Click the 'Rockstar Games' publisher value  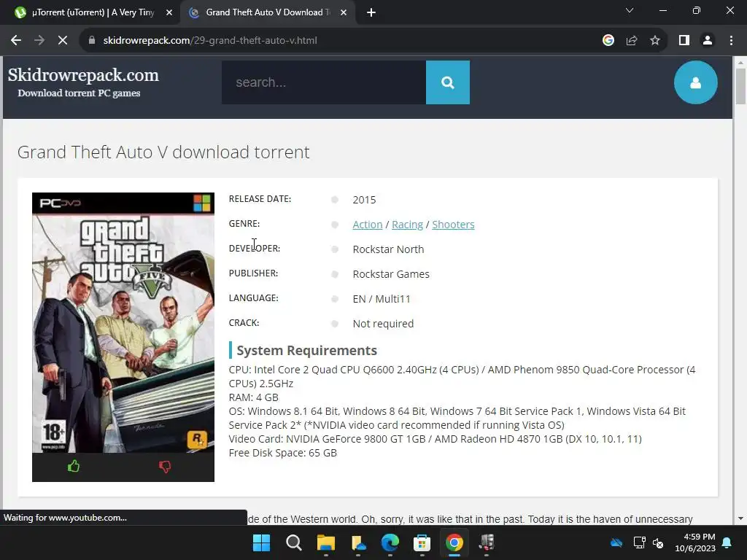click(x=391, y=274)
